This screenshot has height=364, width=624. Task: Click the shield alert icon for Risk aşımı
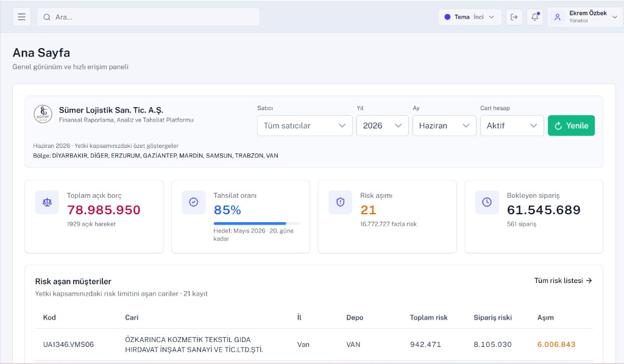pos(340,202)
